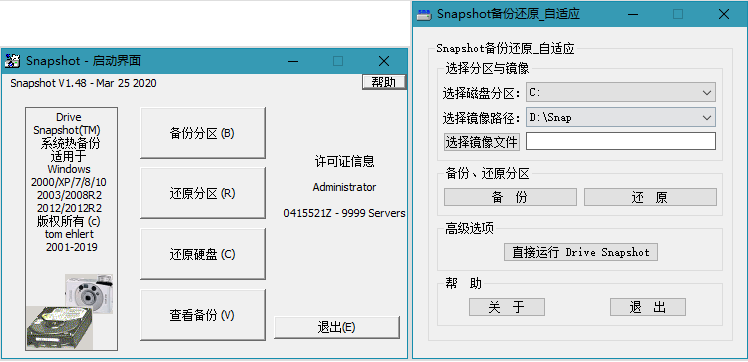The width and height of the screenshot is (748, 362).
Task: Click the 退 出 button in 自适应 window
Action: (648, 307)
